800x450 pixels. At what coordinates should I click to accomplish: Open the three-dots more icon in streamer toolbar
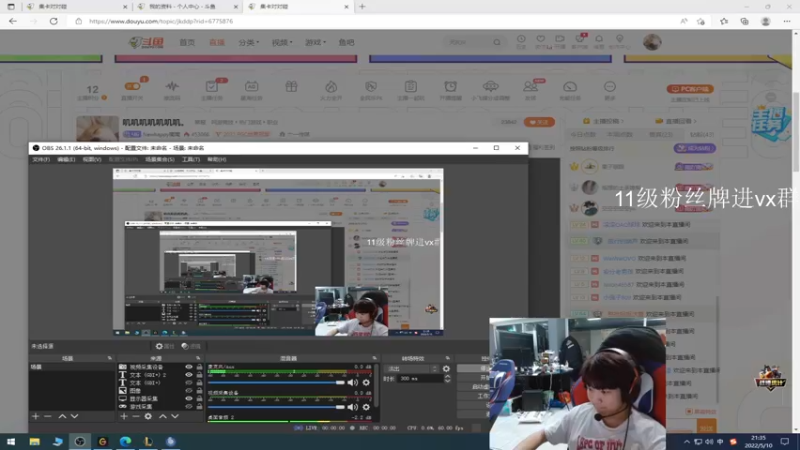click(610, 86)
